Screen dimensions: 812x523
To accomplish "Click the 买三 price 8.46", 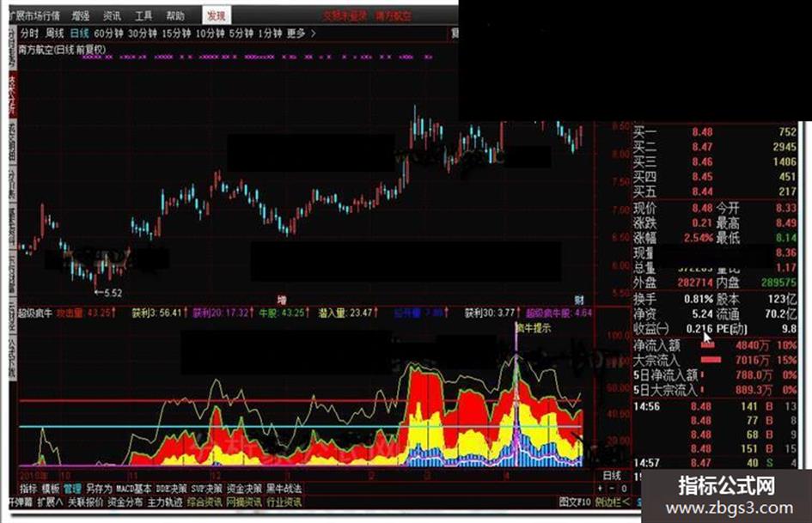I will (x=702, y=162).
